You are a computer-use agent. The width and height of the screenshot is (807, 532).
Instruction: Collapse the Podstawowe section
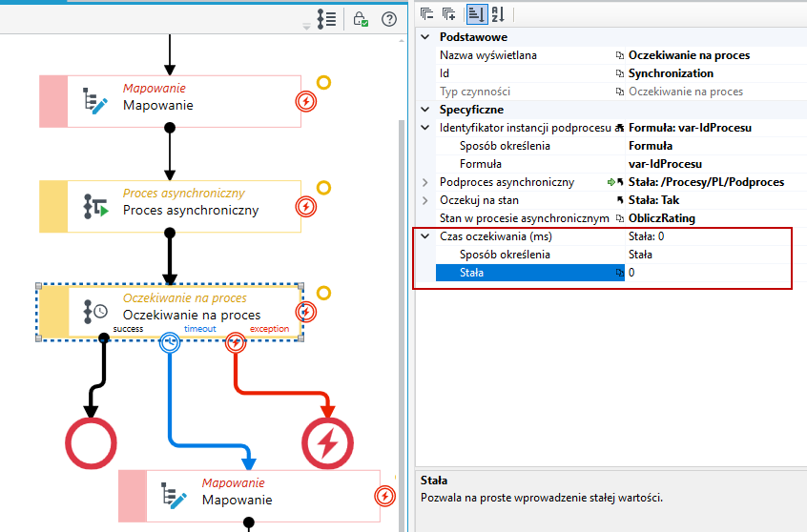[425, 37]
